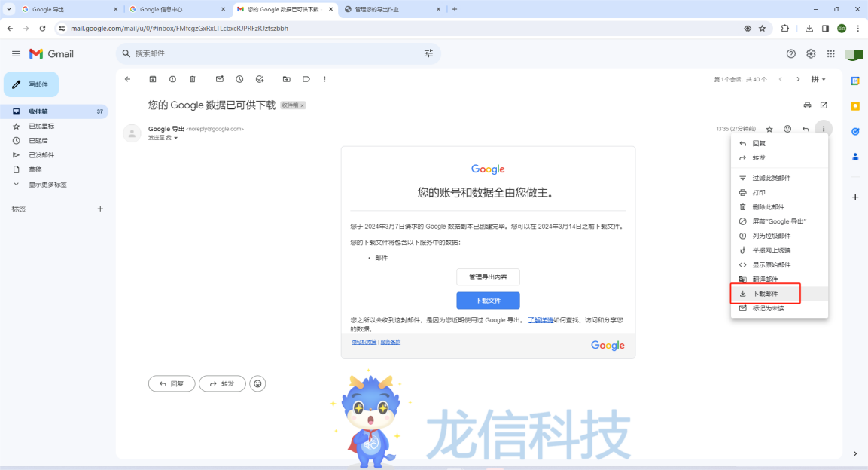Open Keep side panel icon
The width and height of the screenshot is (868, 470).
855,106
